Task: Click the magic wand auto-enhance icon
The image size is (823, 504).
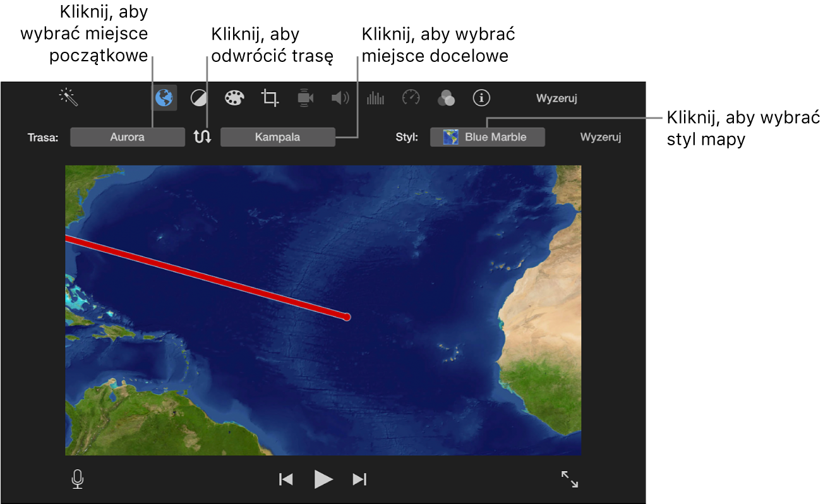Action: tap(68, 97)
